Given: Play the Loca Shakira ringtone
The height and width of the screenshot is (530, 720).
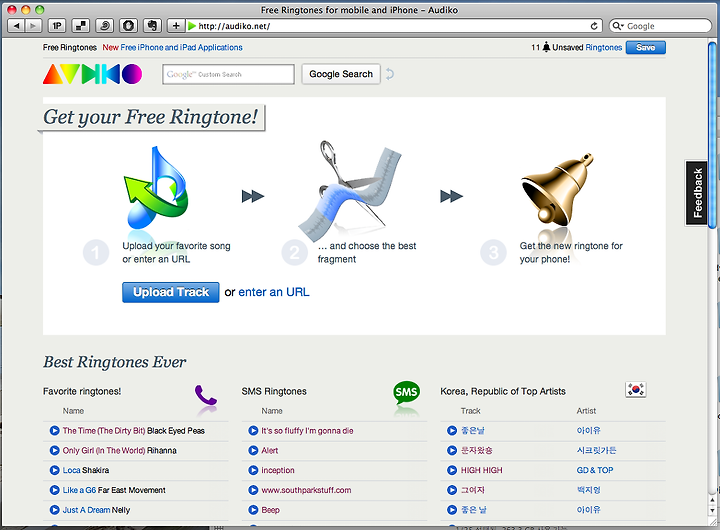Looking at the screenshot, I should click(54, 470).
